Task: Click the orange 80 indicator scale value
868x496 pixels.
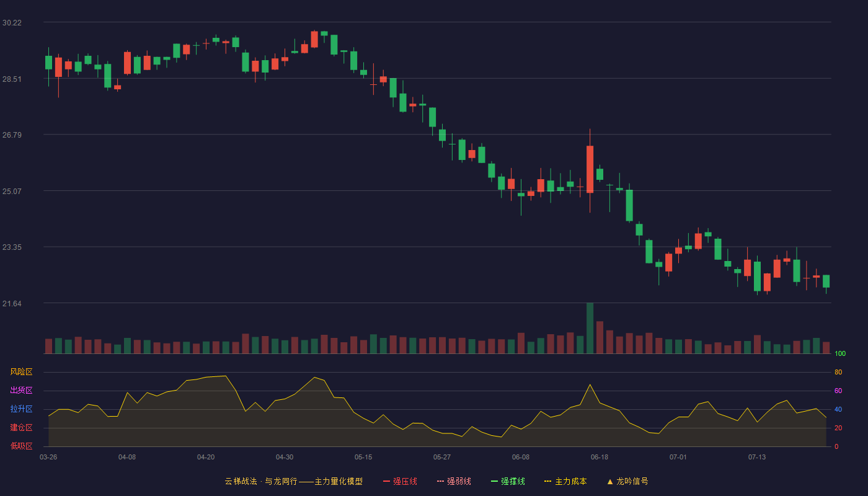Action: 838,372
